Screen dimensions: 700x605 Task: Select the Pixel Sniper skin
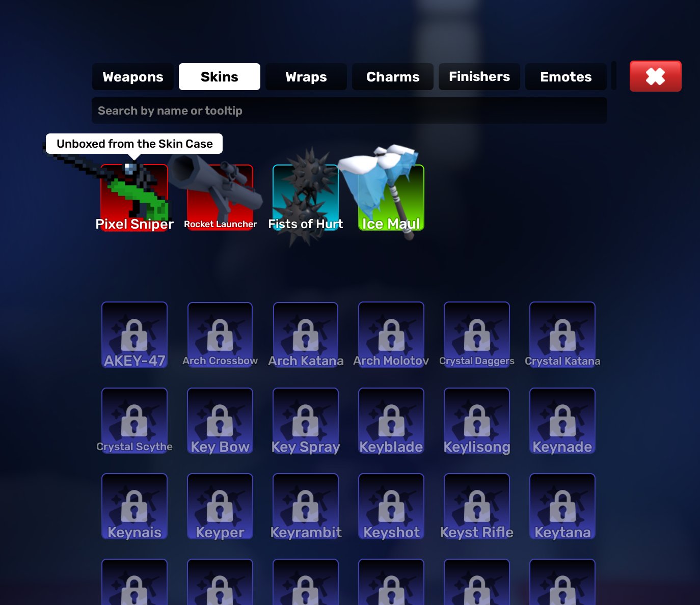(134, 198)
